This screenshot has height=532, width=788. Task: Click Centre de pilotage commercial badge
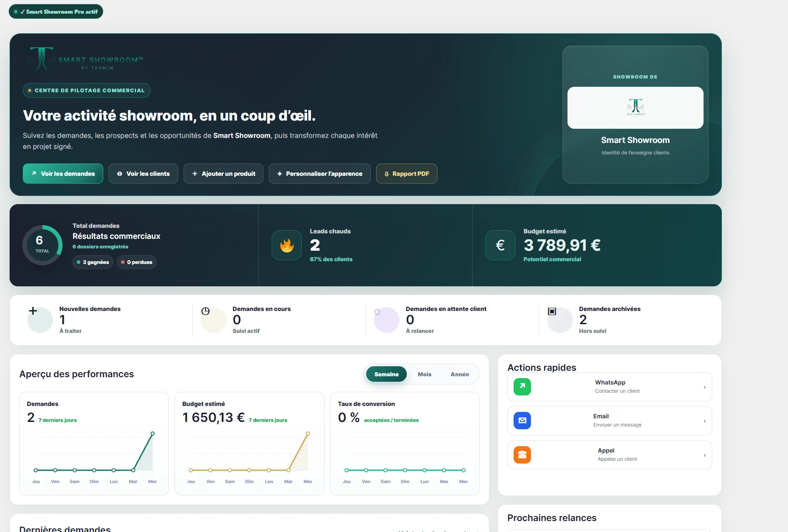pos(87,90)
